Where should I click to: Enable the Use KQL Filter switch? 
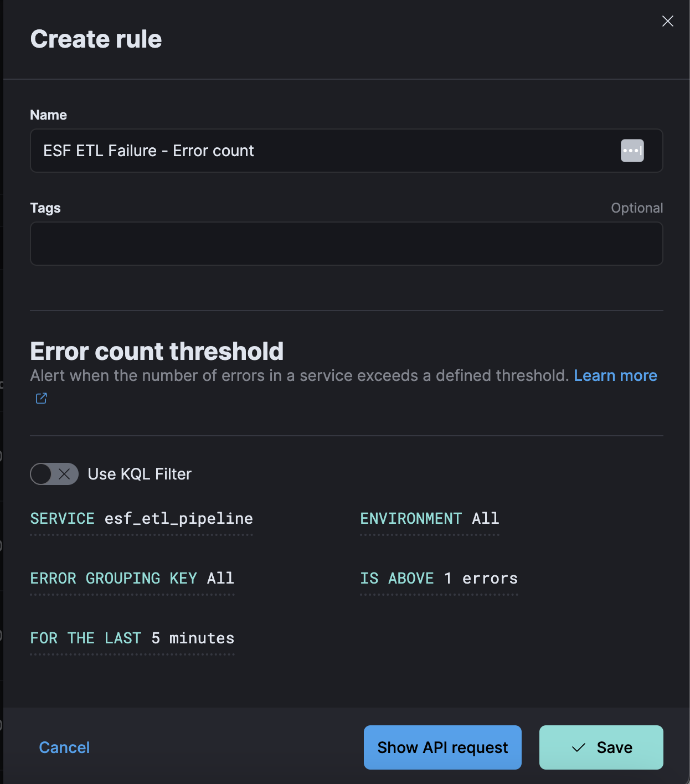pos(54,474)
